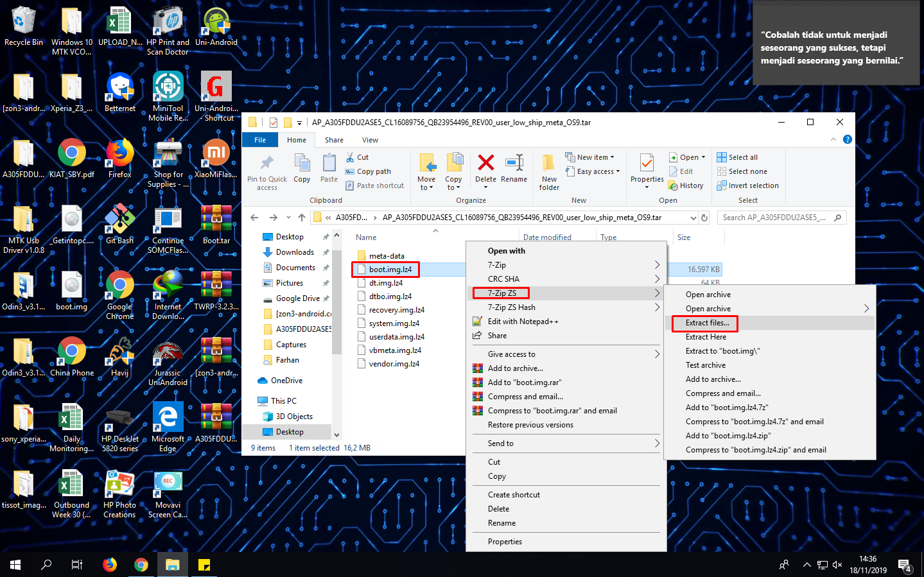Image resolution: width=924 pixels, height=577 pixels.
Task: Open the Git Bash desktop shortcut
Action: pos(120,225)
